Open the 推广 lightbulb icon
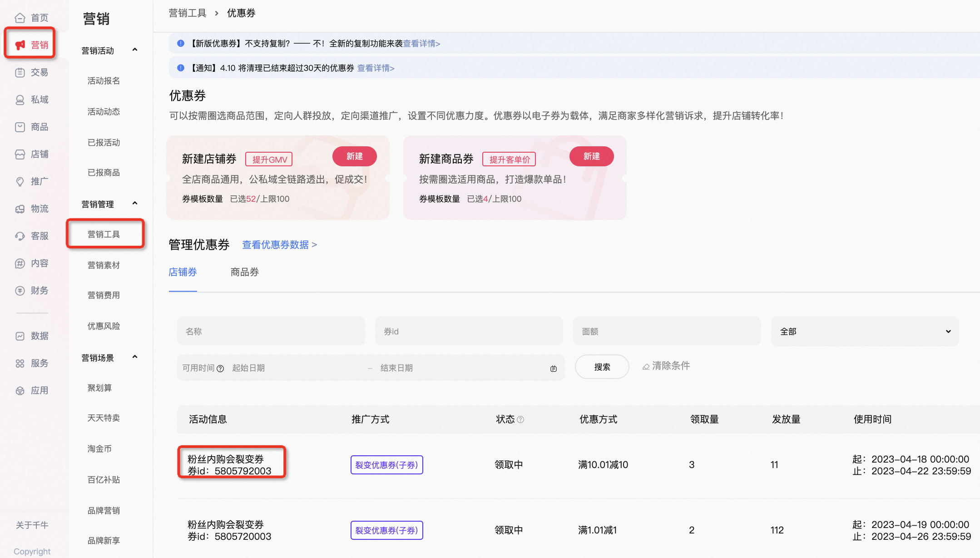The image size is (980, 558). point(20,181)
